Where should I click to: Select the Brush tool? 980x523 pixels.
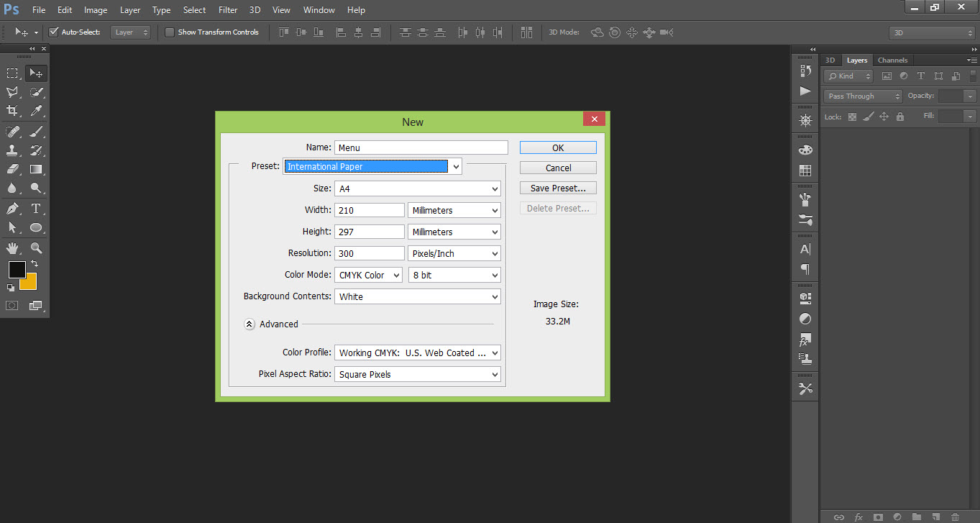click(x=35, y=131)
